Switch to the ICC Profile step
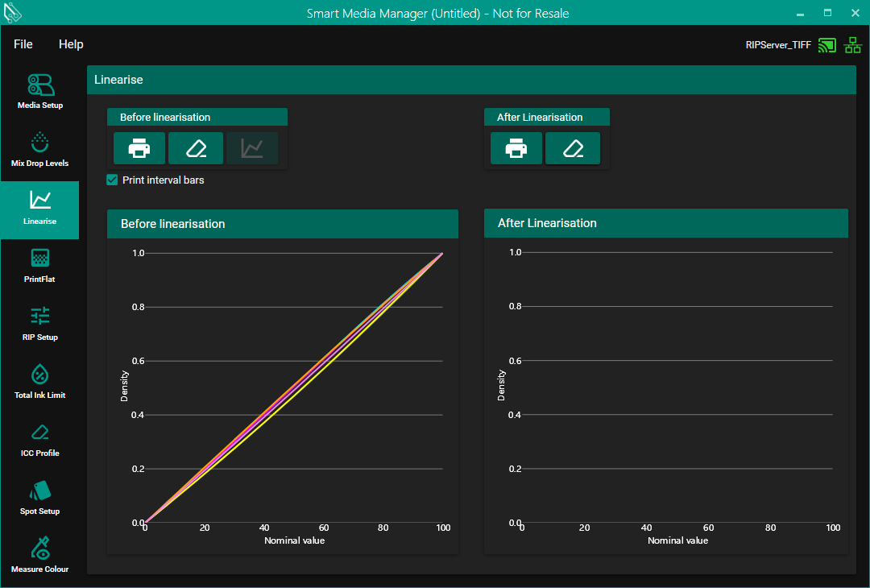Image resolution: width=870 pixels, height=588 pixels. [39, 439]
